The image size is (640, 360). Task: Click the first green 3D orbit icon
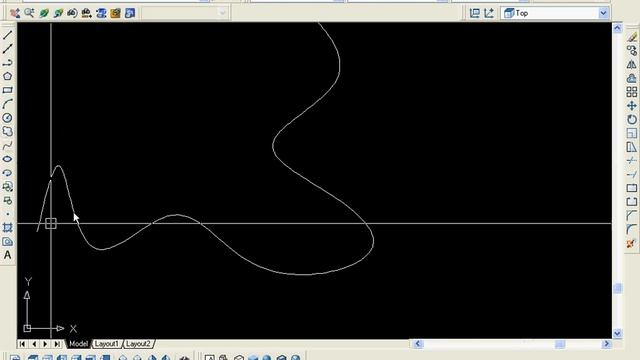[44, 13]
